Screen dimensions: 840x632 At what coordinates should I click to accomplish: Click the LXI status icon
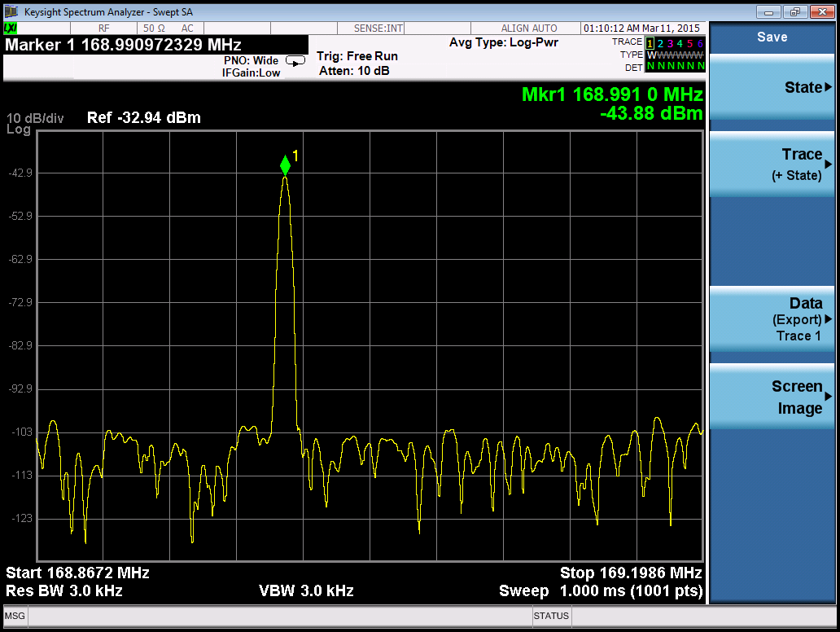(x=11, y=29)
